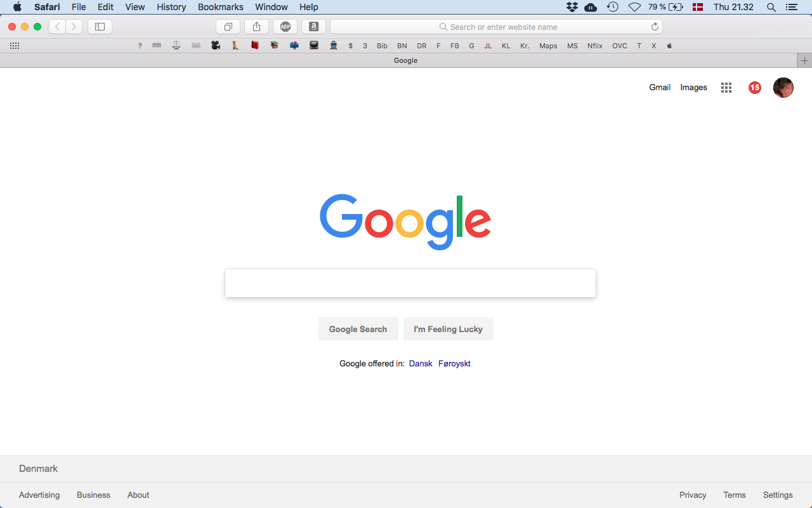Open Wi-Fi status menu

[634, 7]
